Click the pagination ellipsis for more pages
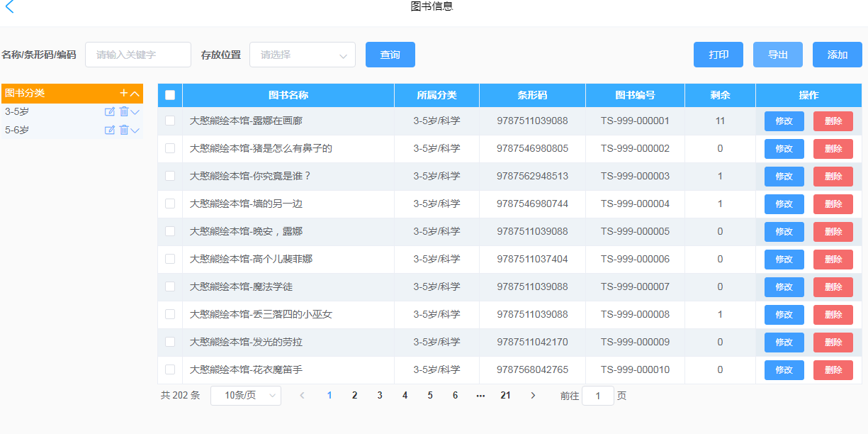The image size is (868, 434). tap(480, 396)
